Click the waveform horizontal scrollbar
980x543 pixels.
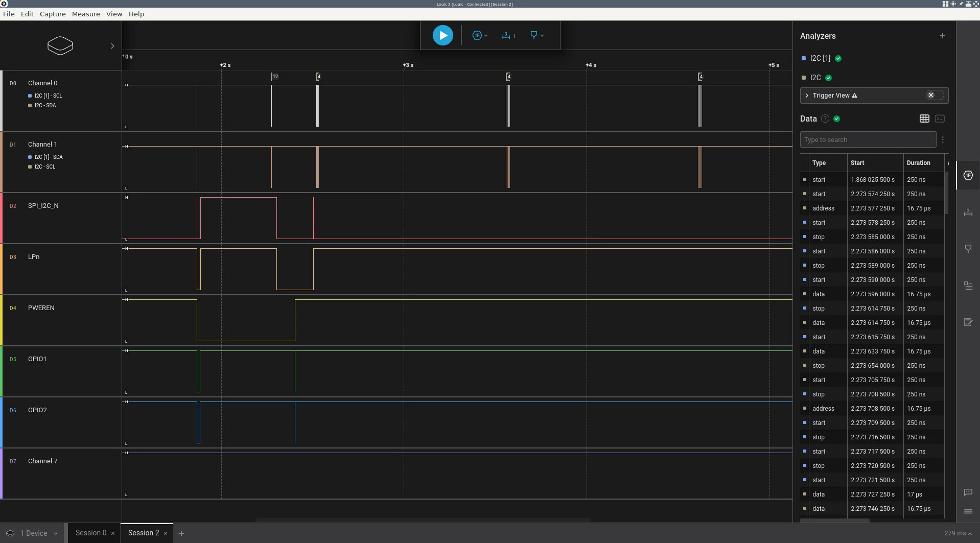[423, 520]
